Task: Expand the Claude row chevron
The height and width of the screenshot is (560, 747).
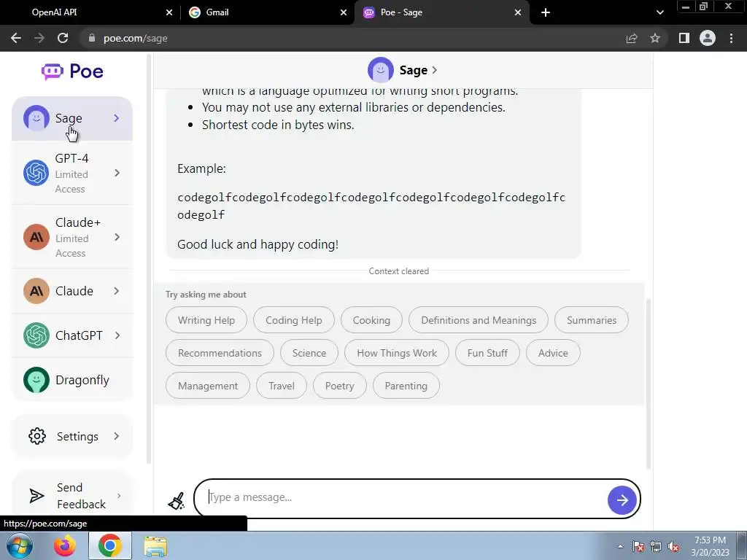Action: tap(117, 291)
